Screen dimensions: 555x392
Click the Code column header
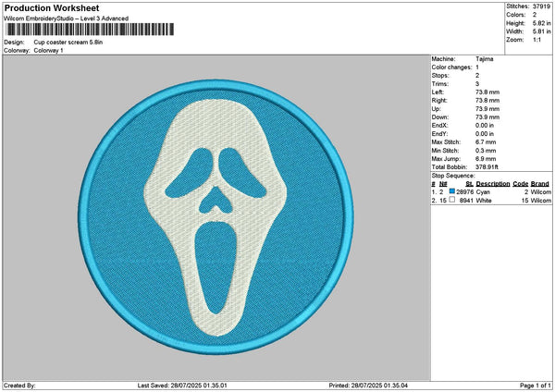[x=521, y=183]
